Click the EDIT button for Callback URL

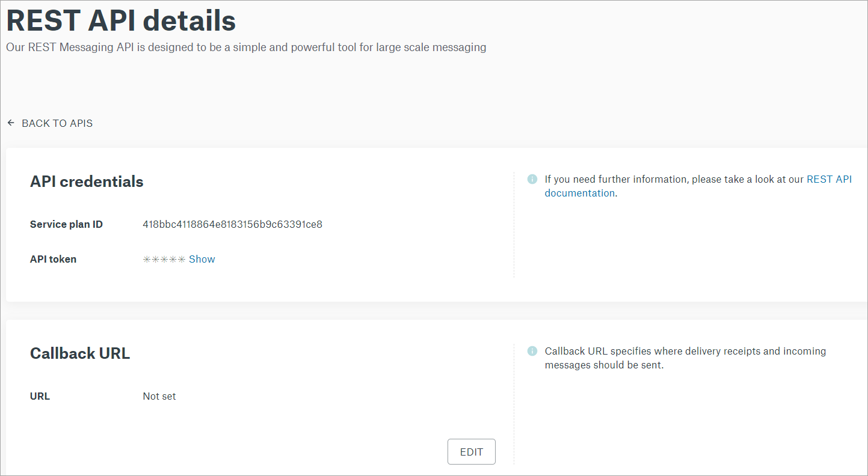click(x=472, y=452)
